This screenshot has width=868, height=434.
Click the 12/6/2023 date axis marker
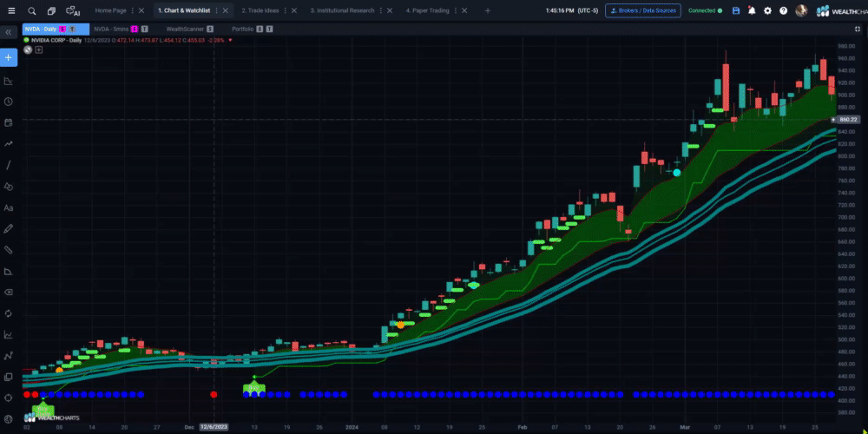[214, 427]
